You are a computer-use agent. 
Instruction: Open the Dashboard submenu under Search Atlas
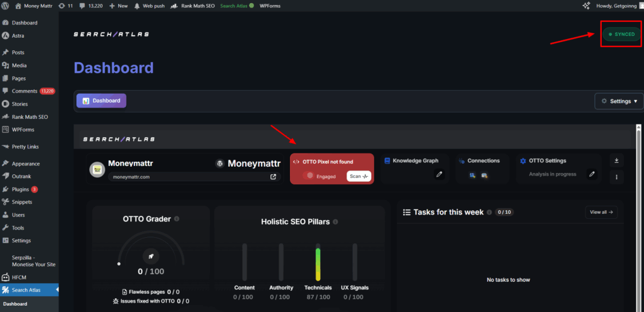[x=15, y=304]
